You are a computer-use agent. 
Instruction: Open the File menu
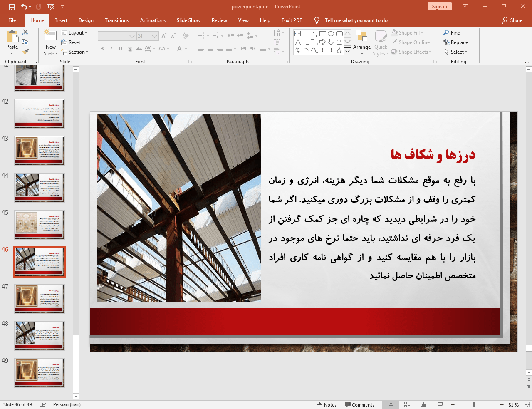(x=12, y=20)
